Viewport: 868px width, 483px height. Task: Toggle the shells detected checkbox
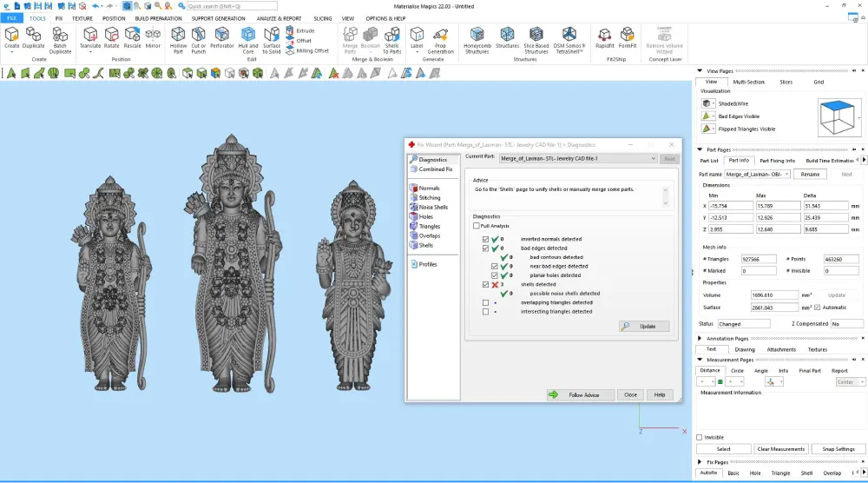(485, 285)
